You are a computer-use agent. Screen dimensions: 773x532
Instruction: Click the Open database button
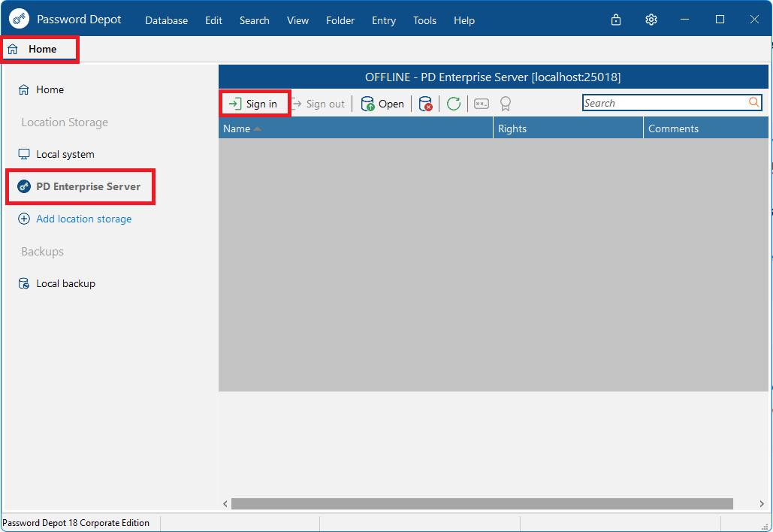pyautogui.click(x=382, y=104)
